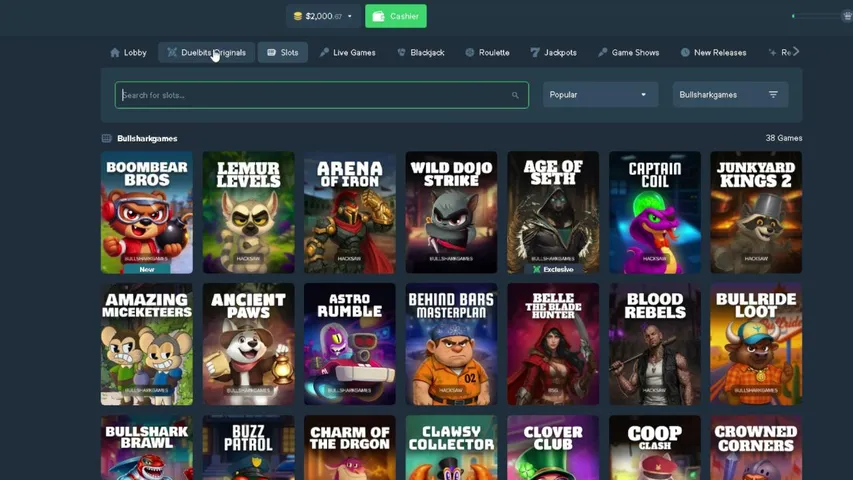Screen dimensions: 853x480
Task: Click the progress bar at top right
Action: point(819,16)
